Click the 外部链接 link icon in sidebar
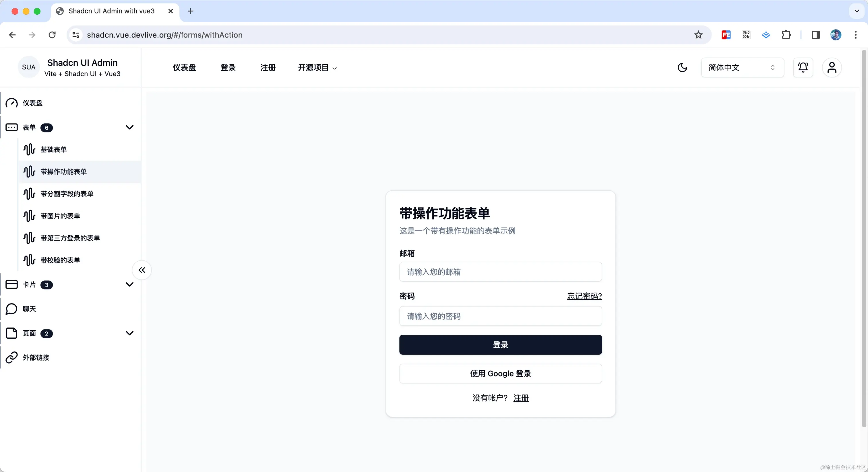The image size is (868, 472). click(x=11, y=357)
